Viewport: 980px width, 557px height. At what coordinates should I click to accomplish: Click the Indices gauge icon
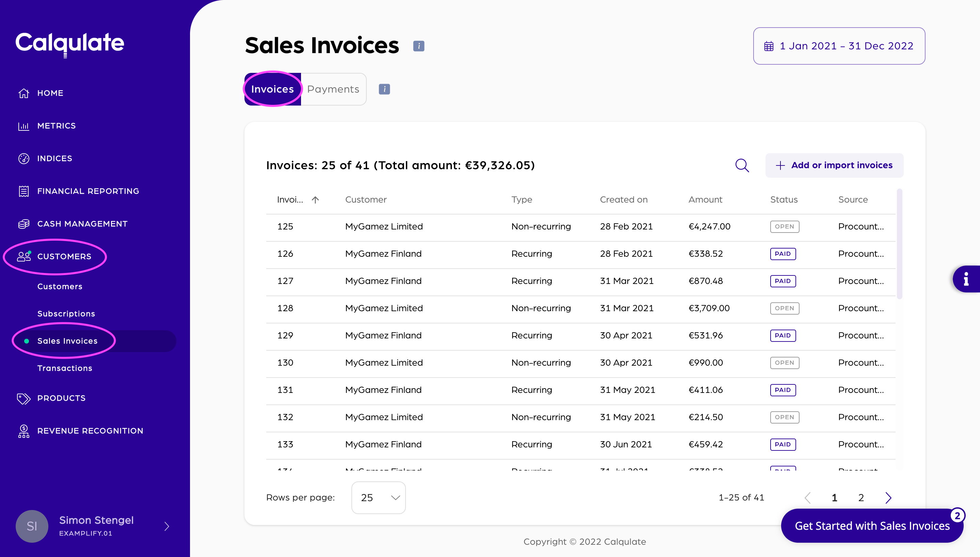click(24, 158)
